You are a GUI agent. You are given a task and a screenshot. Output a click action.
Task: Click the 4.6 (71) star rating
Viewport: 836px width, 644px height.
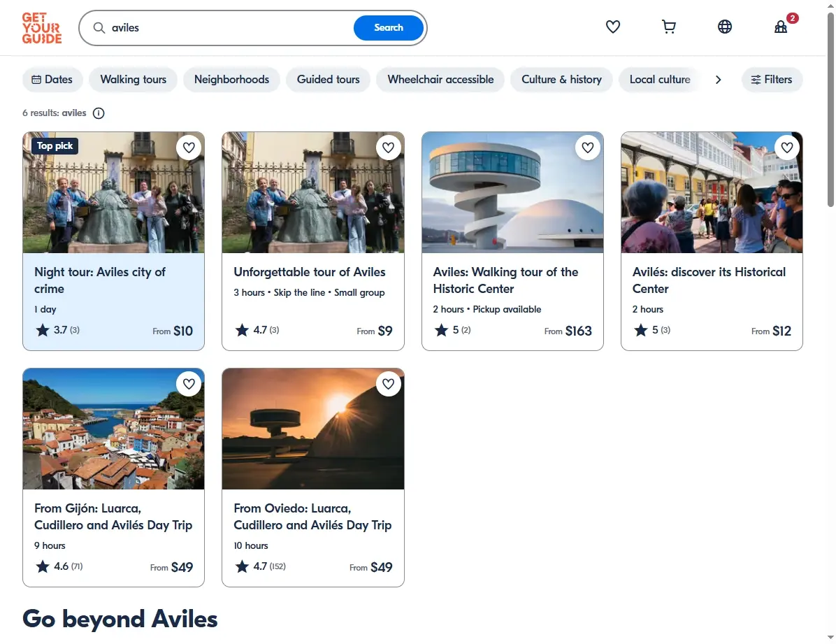coord(59,566)
